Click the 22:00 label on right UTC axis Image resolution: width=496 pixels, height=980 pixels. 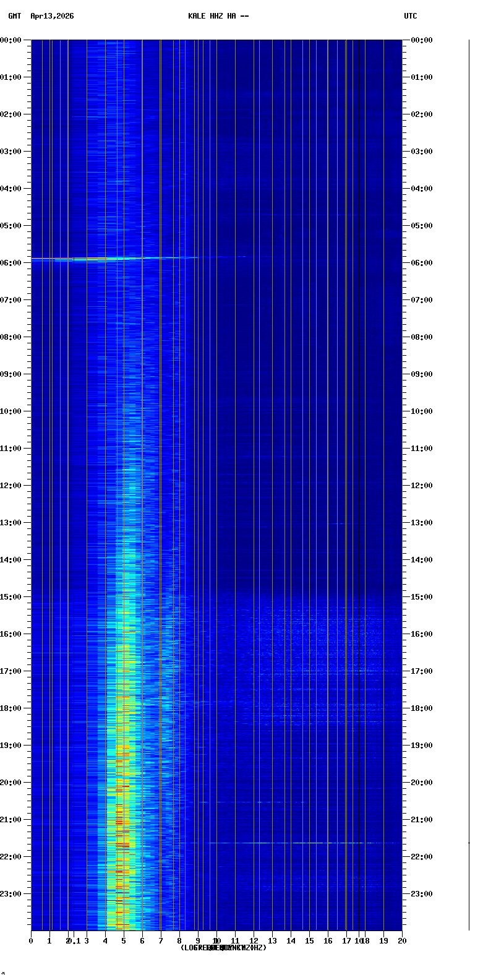(x=422, y=857)
